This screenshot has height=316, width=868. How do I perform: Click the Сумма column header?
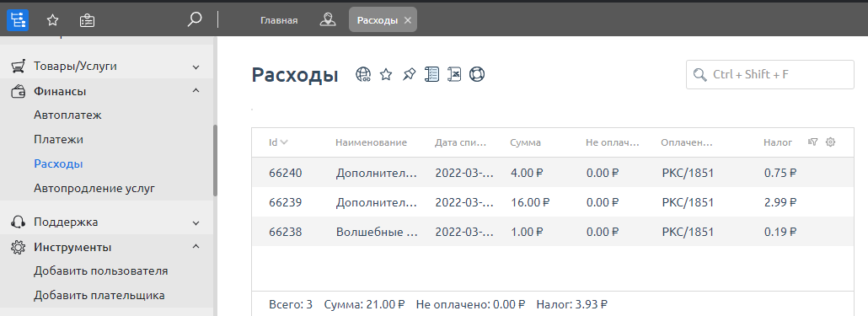coord(525,142)
